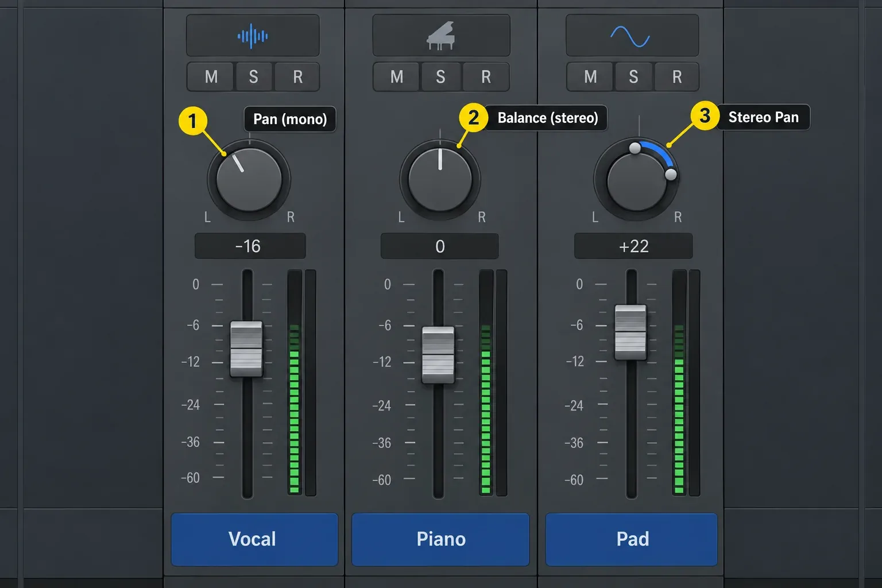Click the Vocal pan value field showing -16

[x=250, y=246]
